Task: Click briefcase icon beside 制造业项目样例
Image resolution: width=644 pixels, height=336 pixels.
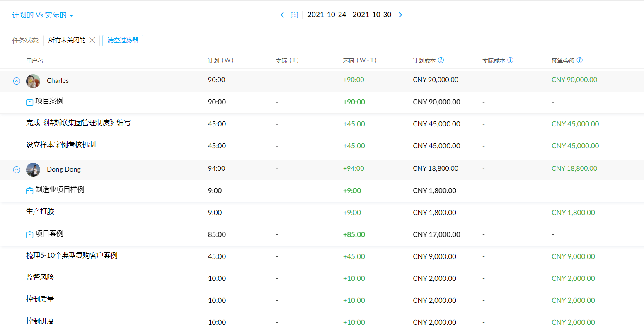Action: pyautogui.click(x=29, y=191)
